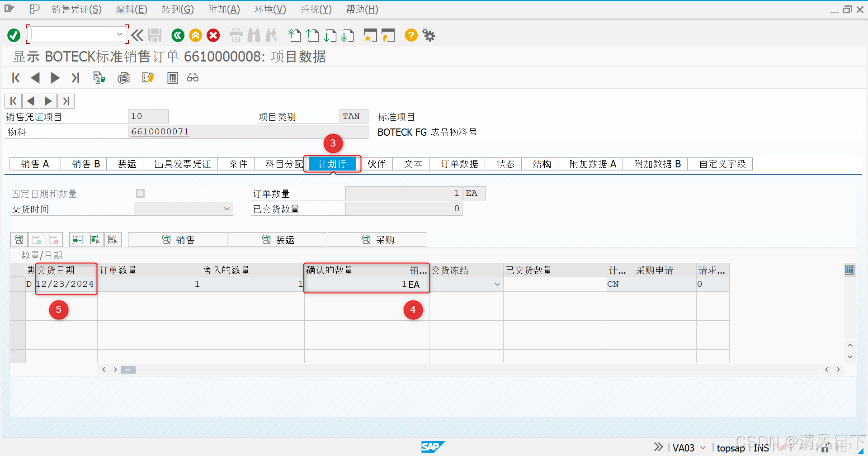This screenshot has width=868, height=456.
Task: Expand the 交货冻结 dropdown in first row
Action: tap(497, 284)
